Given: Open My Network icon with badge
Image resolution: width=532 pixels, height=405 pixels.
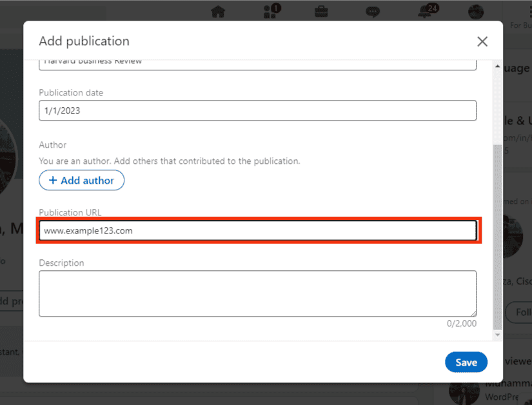Looking at the screenshot, I should pyautogui.click(x=270, y=12).
